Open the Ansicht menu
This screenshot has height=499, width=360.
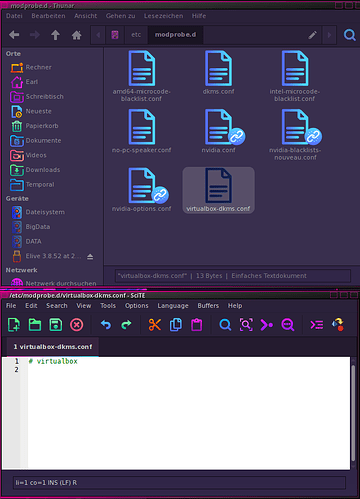86,16
